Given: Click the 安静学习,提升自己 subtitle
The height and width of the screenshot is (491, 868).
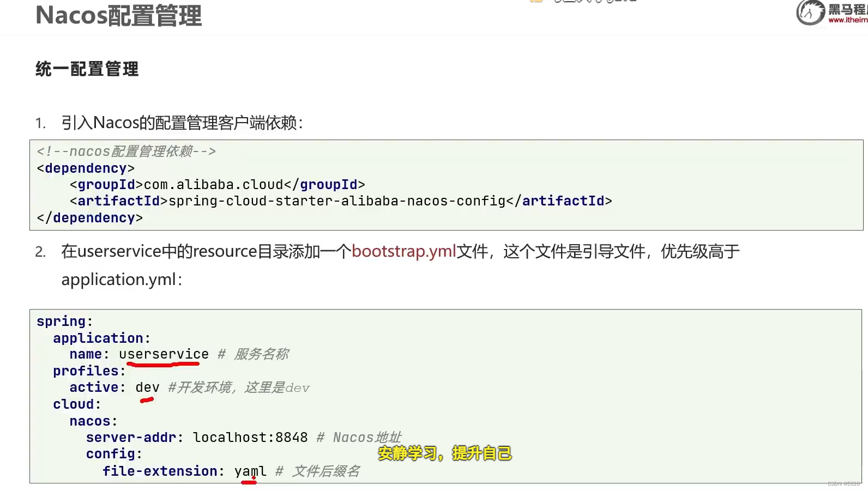Looking at the screenshot, I should (445, 453).
